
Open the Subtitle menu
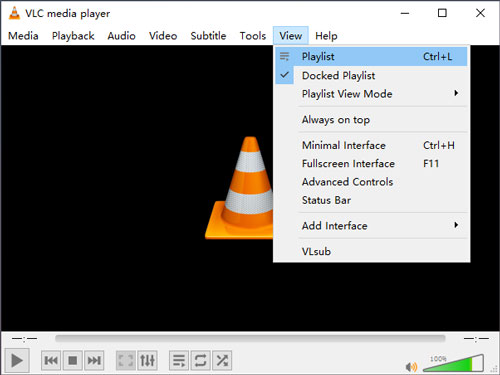click(x=208, y=36)
